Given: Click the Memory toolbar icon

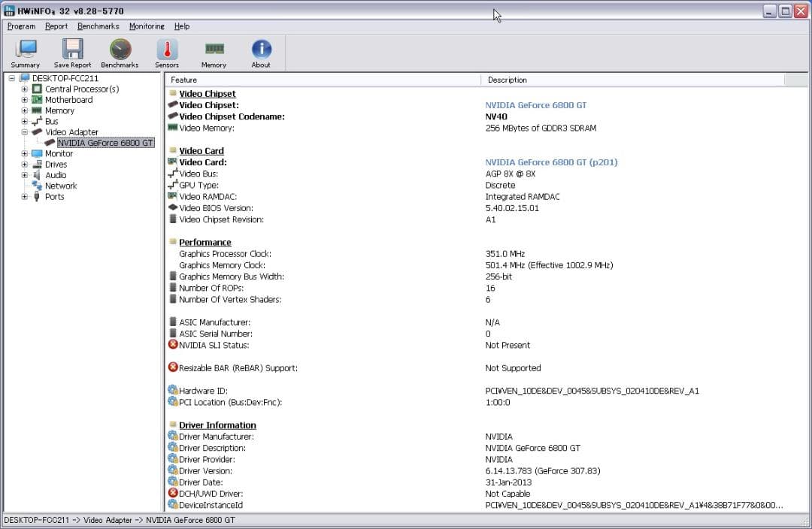Looking at the screenshot, I should tap(214, 51).
